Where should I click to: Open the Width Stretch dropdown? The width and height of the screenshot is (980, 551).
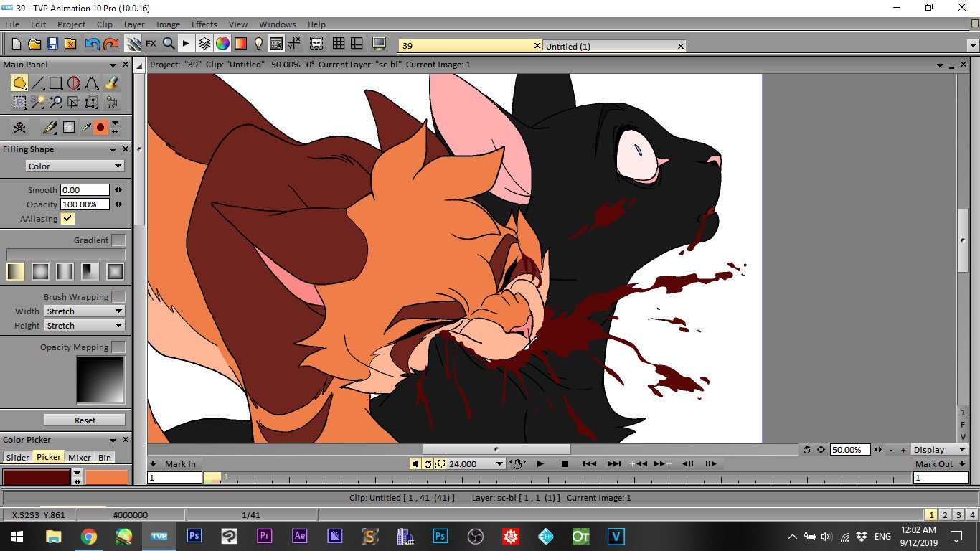point(85,311)
